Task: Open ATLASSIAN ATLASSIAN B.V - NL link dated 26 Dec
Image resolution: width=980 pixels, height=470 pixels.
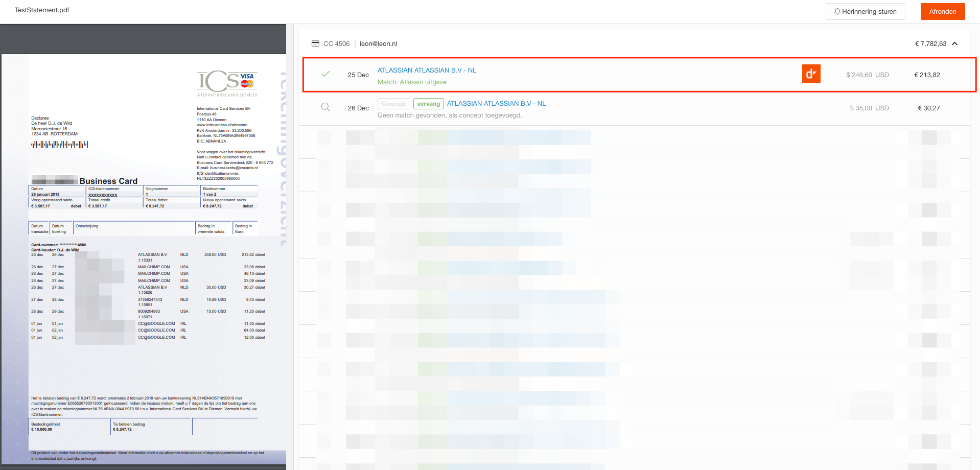Action: click(496, 103)
